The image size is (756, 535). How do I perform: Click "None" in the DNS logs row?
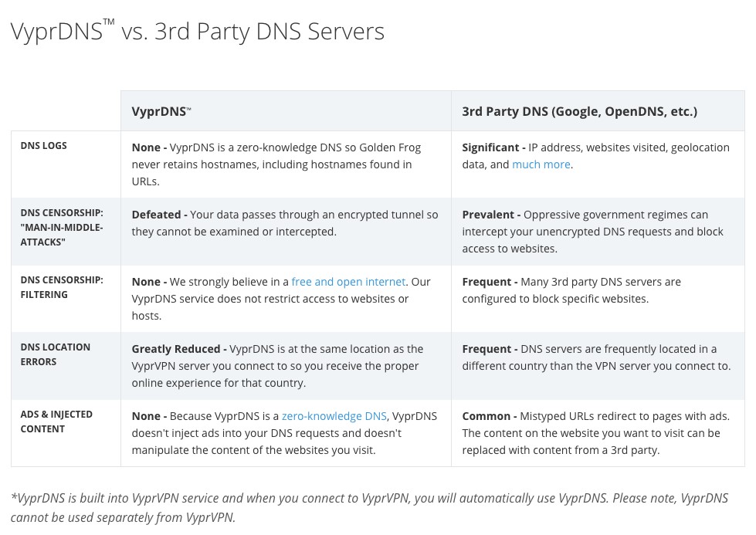pos(146,147)
